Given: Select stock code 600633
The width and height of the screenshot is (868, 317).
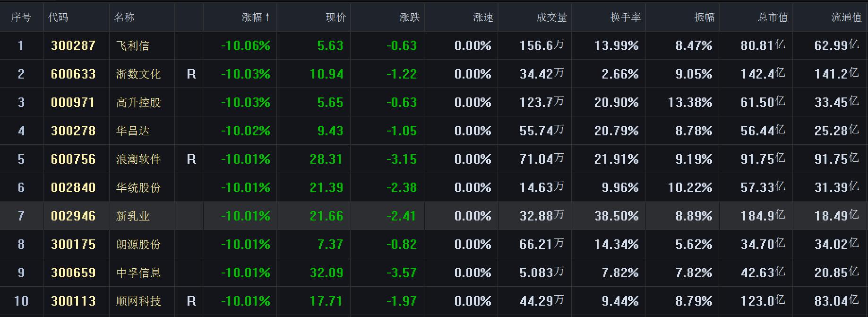Looking at the screenshot, I should 73,74.
